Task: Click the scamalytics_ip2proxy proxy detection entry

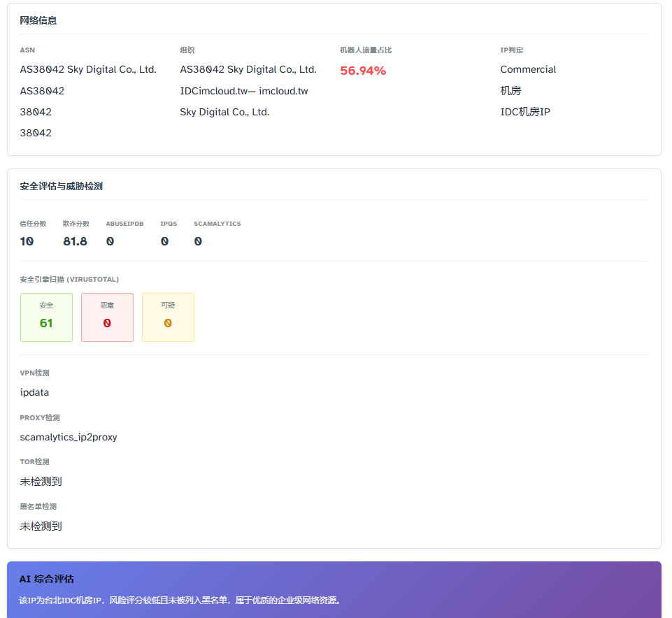Action: (x=69, y=437)
